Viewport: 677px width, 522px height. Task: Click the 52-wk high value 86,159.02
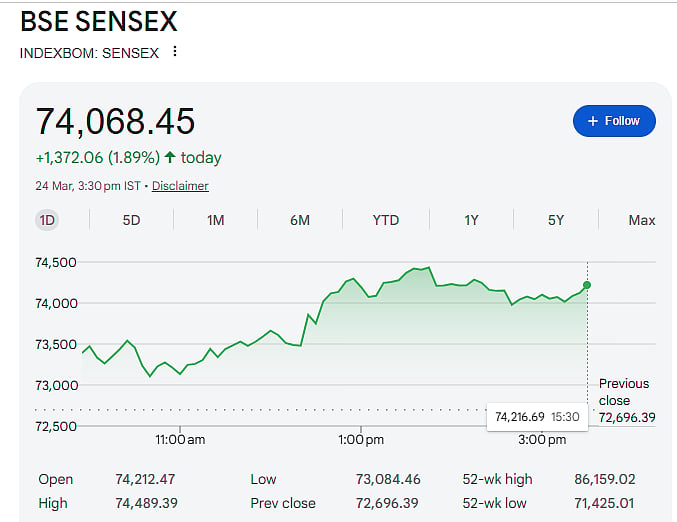tap(604, 479)
